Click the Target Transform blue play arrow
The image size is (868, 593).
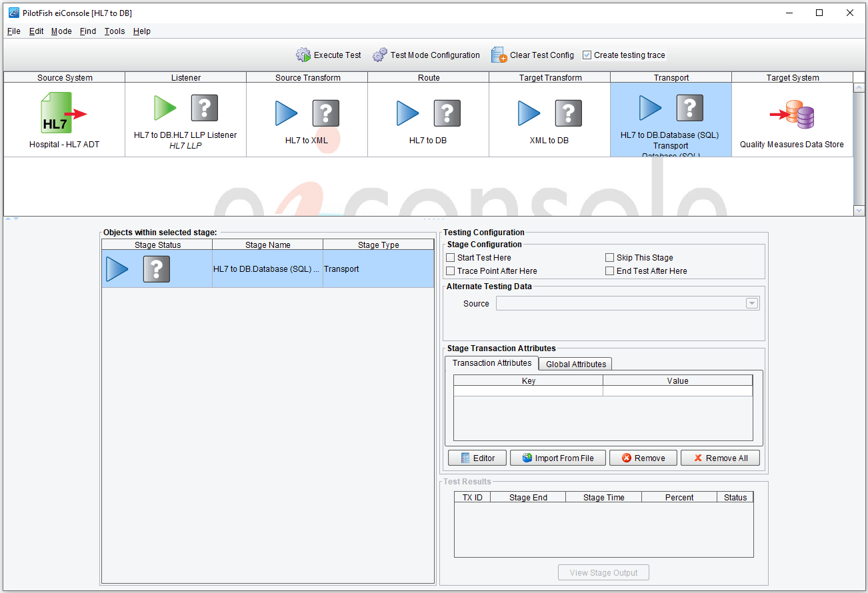point(529,113)
